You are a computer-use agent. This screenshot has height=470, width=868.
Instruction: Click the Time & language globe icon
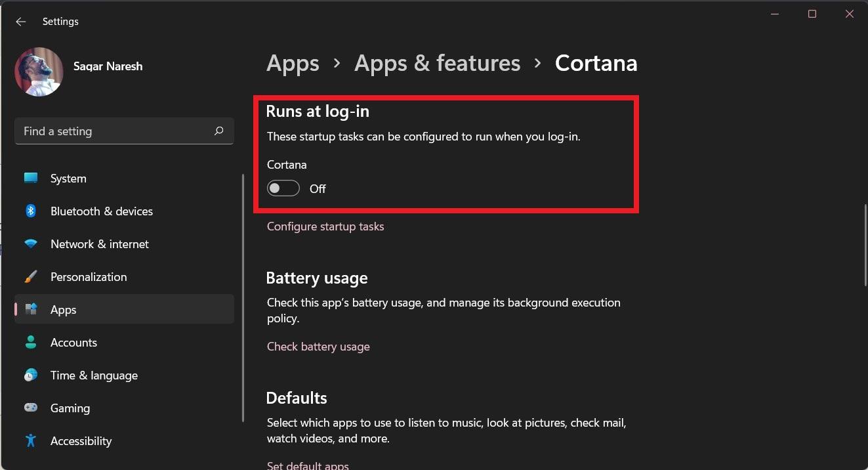31,375
